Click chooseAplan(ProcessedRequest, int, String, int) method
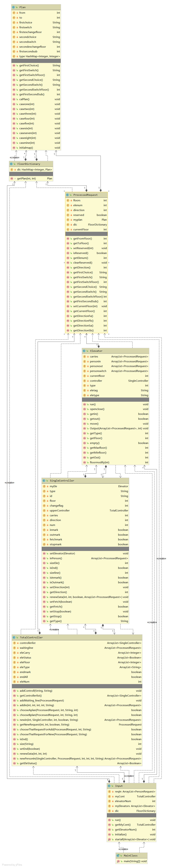The width and height of the screenshot is (171, 868). tap(77, 710)
